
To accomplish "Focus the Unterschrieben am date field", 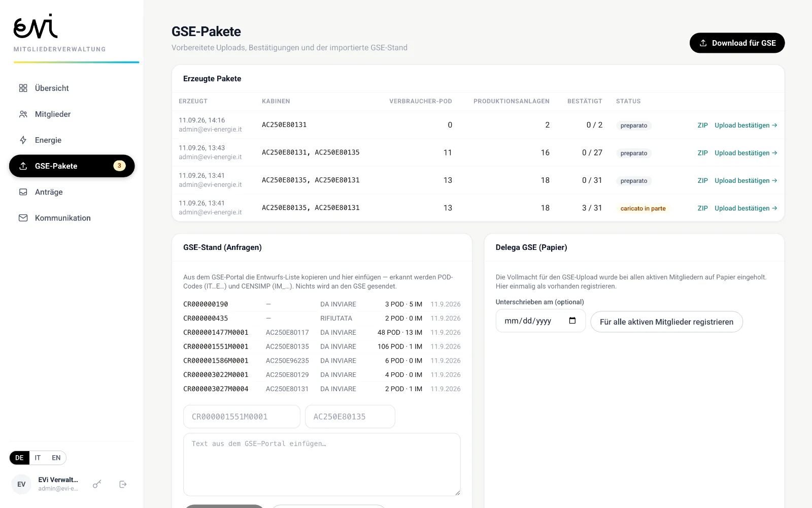I will click(x=540, y=321).
